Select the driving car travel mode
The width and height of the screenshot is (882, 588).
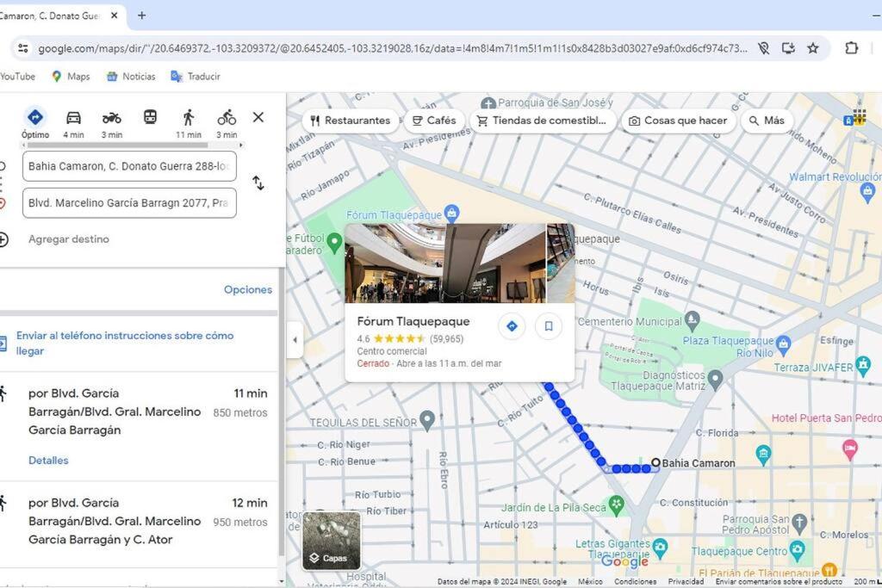click(74, 123)
